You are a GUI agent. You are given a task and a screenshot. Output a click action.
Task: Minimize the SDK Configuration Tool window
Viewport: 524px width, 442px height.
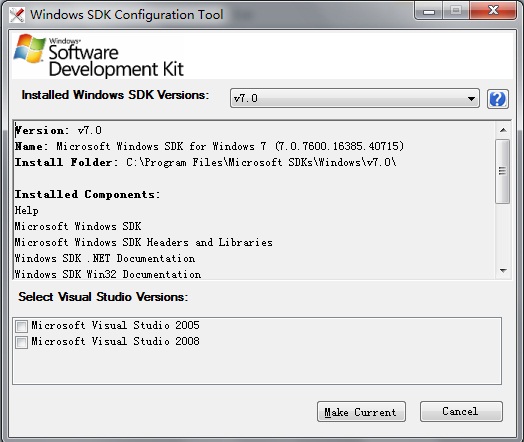click(429, 11)
